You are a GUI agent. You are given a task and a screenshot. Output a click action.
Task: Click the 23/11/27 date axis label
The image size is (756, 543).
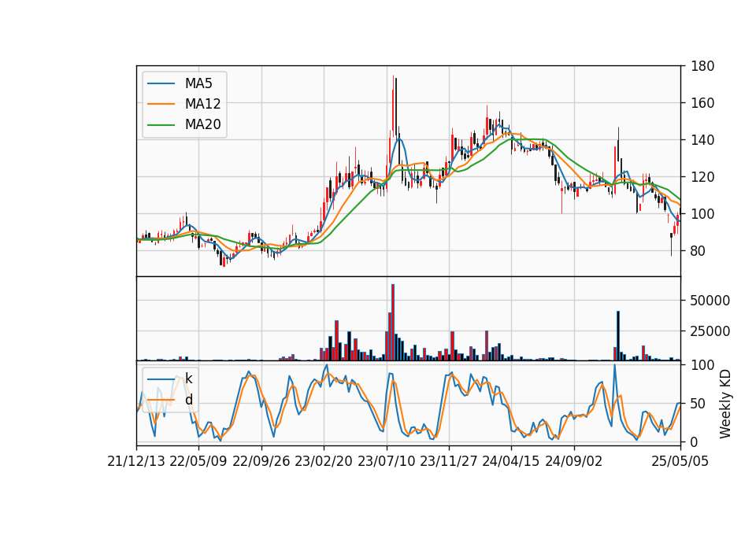pyautogui.click(x=448, y=461)
